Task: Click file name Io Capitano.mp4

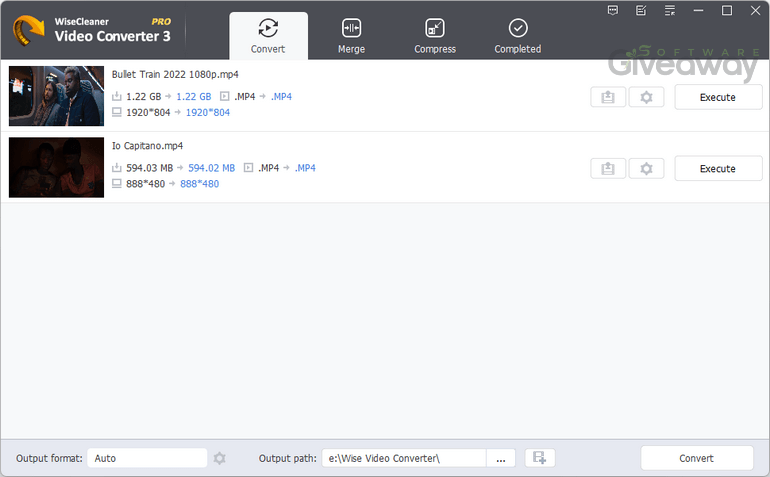Action: pyautogui.click(x=147, y=146)
